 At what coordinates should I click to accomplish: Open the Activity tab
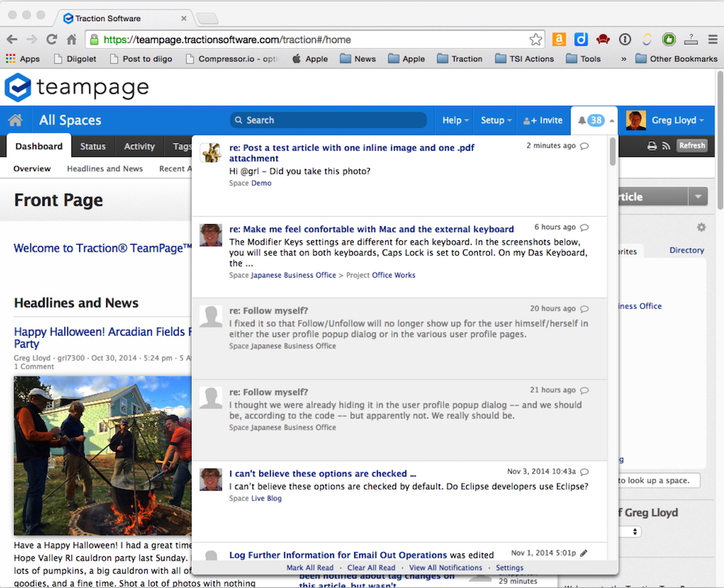click(x=139, y=146)
